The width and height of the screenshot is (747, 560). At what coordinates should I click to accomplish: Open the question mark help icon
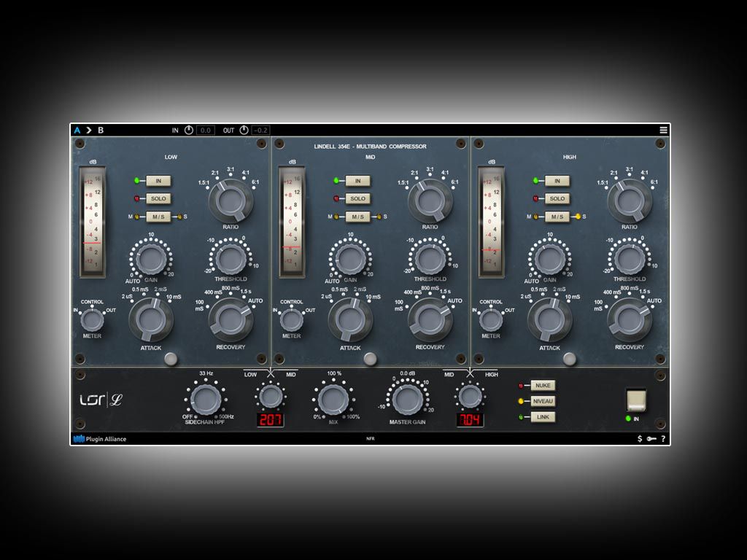[x=663, y=438]
